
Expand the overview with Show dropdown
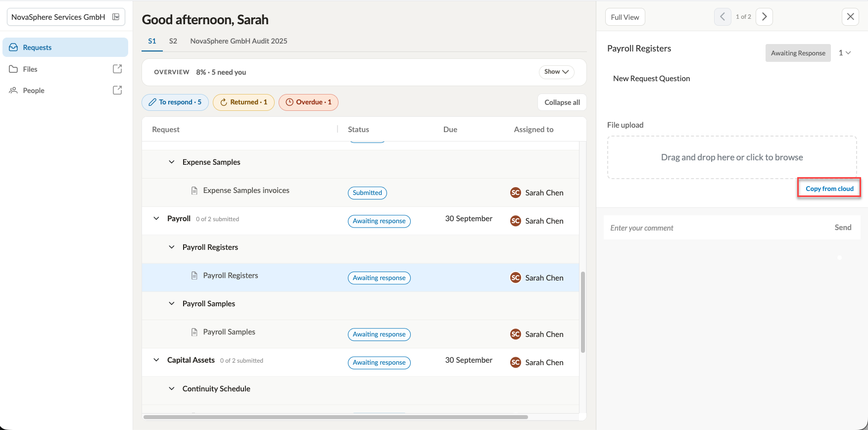(x=557, y=72)
